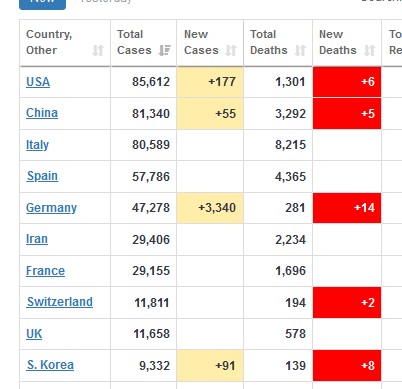402x389 pixels.
Task: Sort table by New Cases icon
Action: point(231,50)
